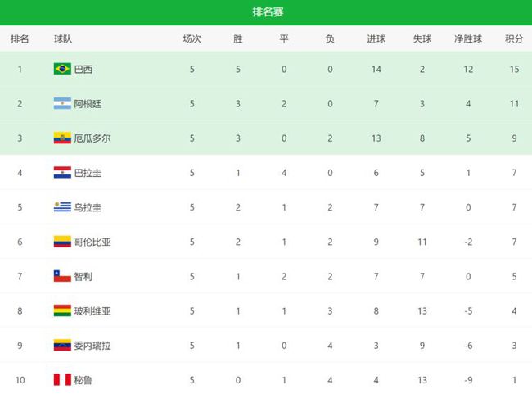
Task: Click the Venezuela flag icon
Action: pos(61,345)
